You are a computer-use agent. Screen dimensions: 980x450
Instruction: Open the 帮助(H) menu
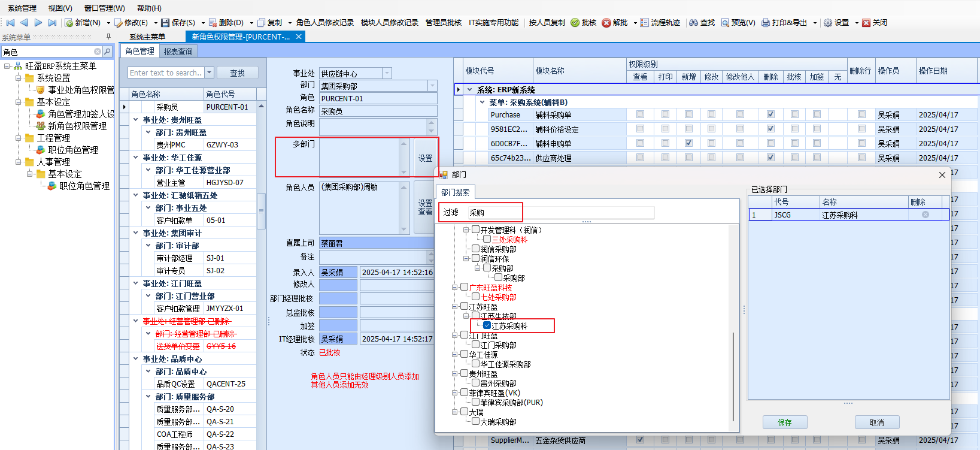(149, 8)
